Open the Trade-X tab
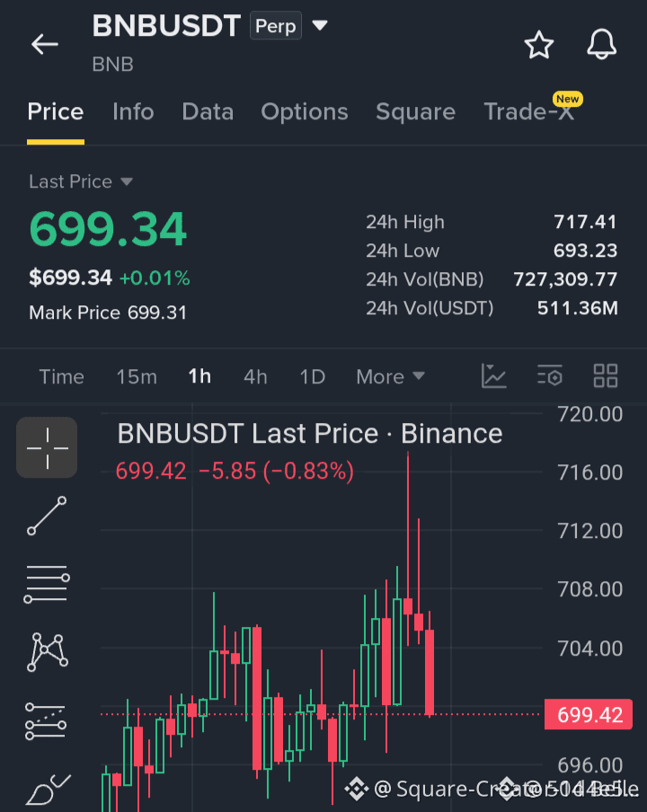The image size is (647, 812). coord(529,112)
